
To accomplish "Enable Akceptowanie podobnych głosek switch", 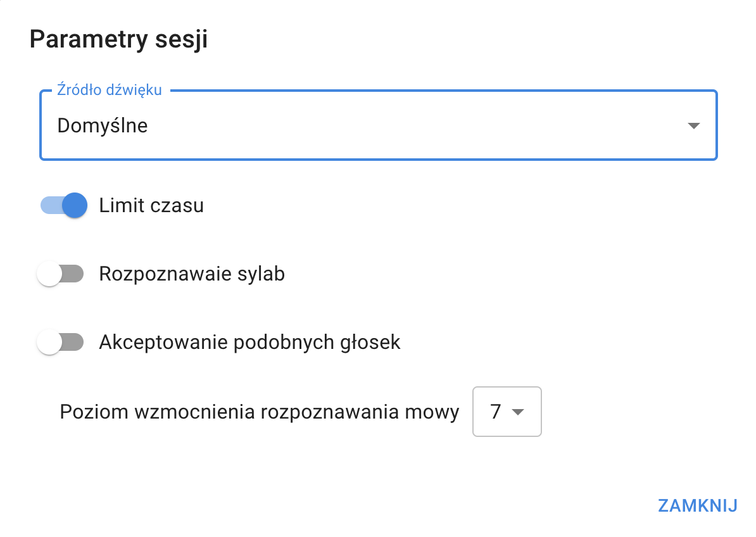I will [x=61, y=343].
